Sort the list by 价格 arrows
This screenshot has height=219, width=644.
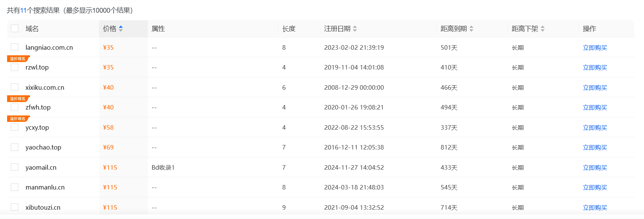coord(121,29)
